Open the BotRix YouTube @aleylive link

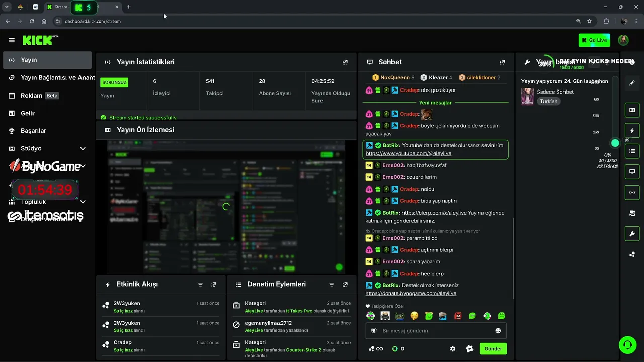pos(409,153)
